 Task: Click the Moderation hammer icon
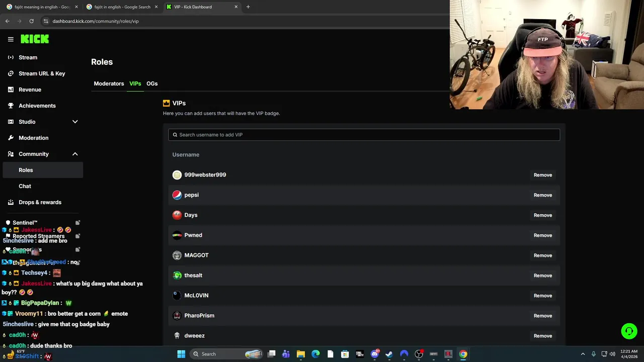pos(11,138)
